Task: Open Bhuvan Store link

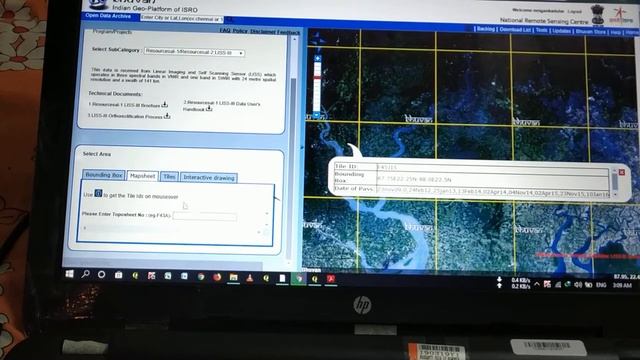Action: coord(590,31)
